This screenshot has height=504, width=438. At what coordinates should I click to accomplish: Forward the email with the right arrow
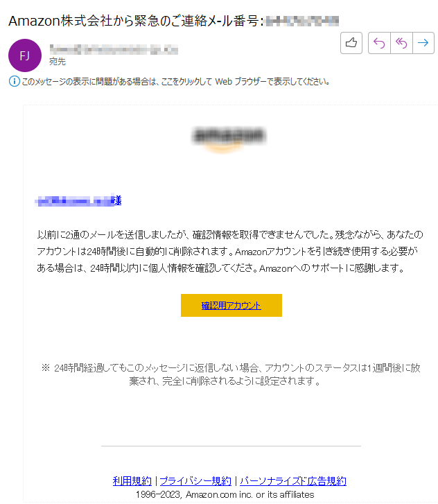[423, 43]
